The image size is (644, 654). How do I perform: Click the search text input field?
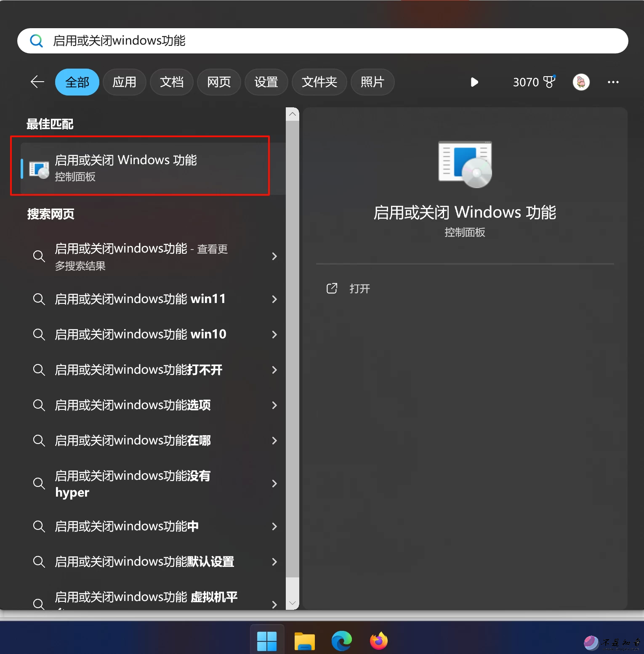tap(322, 41)
